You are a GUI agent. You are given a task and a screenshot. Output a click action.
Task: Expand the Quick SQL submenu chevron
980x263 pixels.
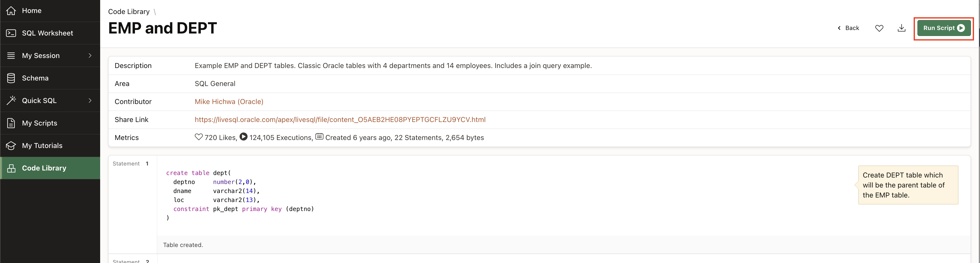tap(90, 100)
